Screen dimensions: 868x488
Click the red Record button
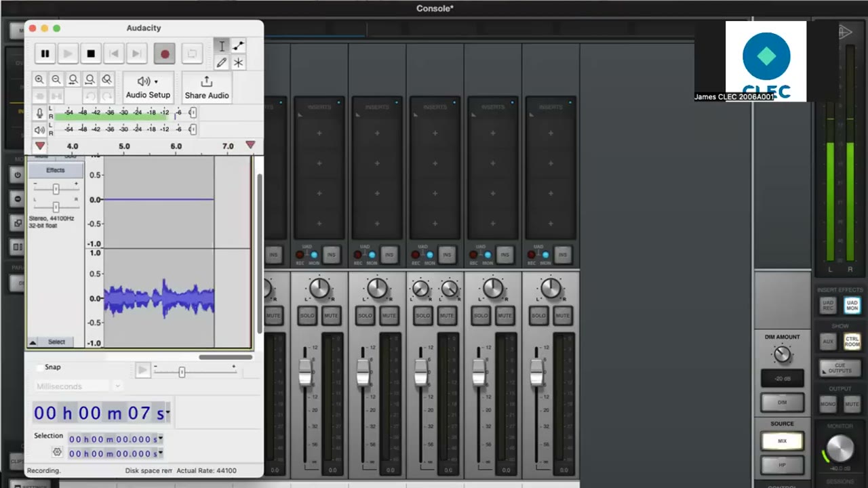165,54
